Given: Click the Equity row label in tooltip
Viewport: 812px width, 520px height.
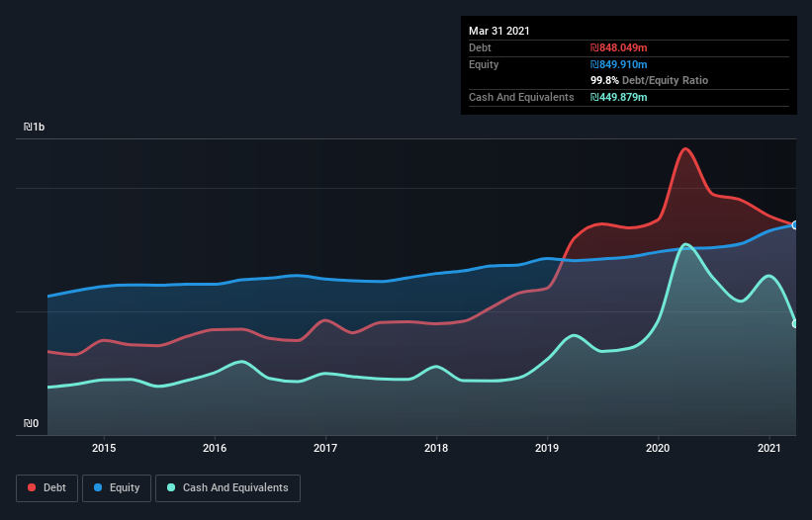Looking at the screenshot, I should pyautogui.click(x=484, y=64).
